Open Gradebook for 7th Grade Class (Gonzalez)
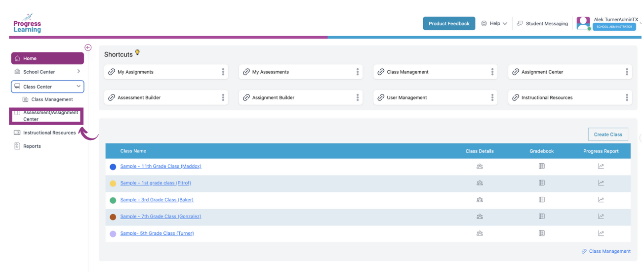 [x=542, y=216]
